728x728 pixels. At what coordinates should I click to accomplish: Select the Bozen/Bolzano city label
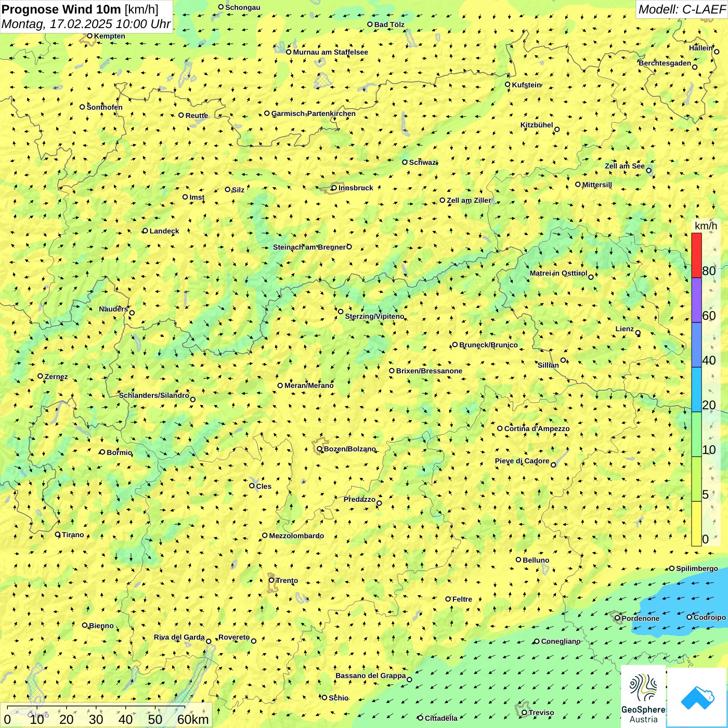(349, 449)
